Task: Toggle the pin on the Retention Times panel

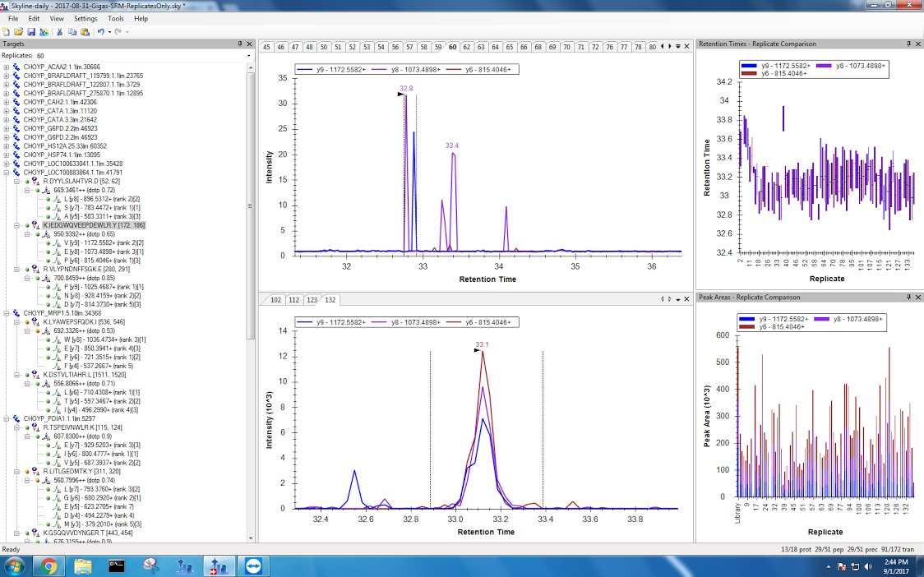Action: 909,44
